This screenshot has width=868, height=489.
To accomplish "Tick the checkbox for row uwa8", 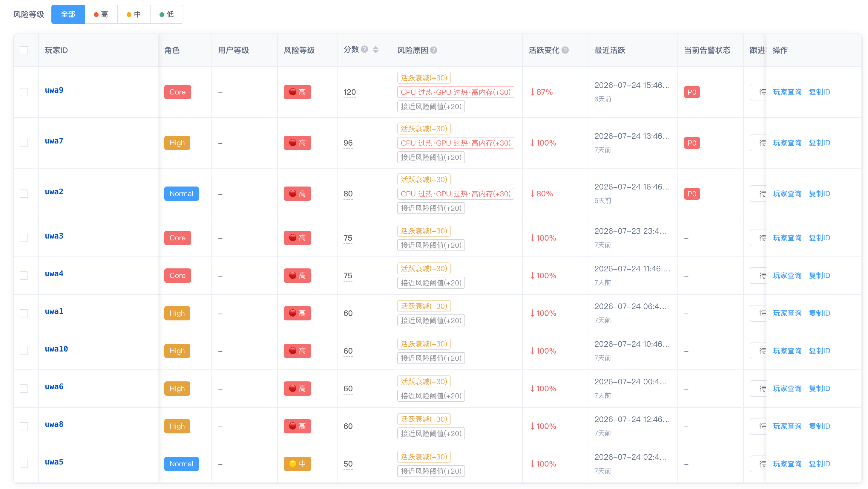I will point(24,426).
